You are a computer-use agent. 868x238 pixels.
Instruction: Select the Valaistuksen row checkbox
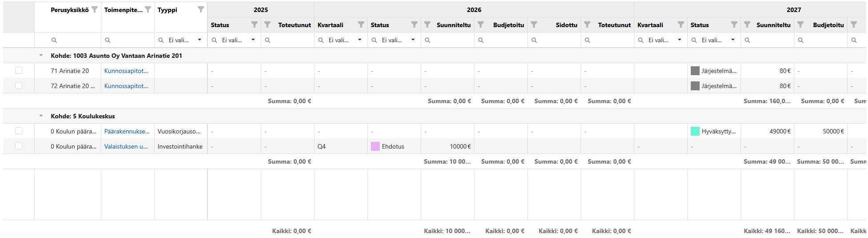pos(19,146)
